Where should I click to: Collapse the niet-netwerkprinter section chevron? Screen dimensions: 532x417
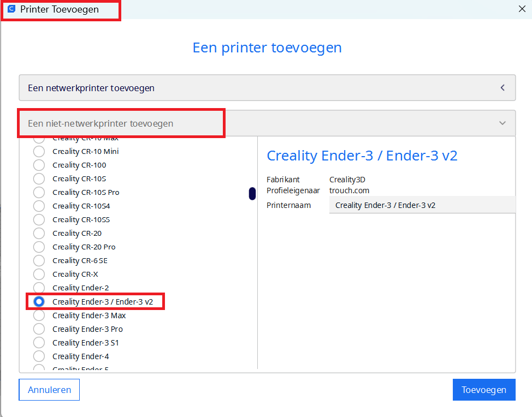tap(503, 123)
